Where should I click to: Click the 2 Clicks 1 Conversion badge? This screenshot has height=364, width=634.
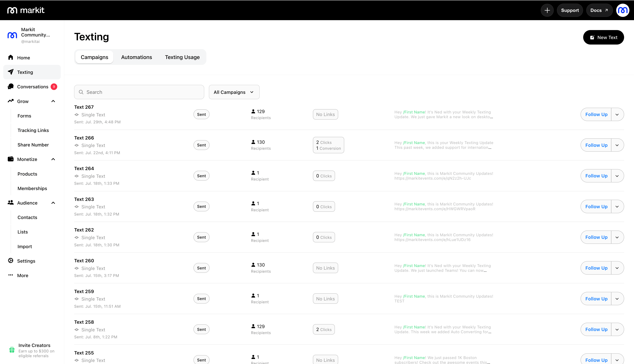click(x=328, y=145)
